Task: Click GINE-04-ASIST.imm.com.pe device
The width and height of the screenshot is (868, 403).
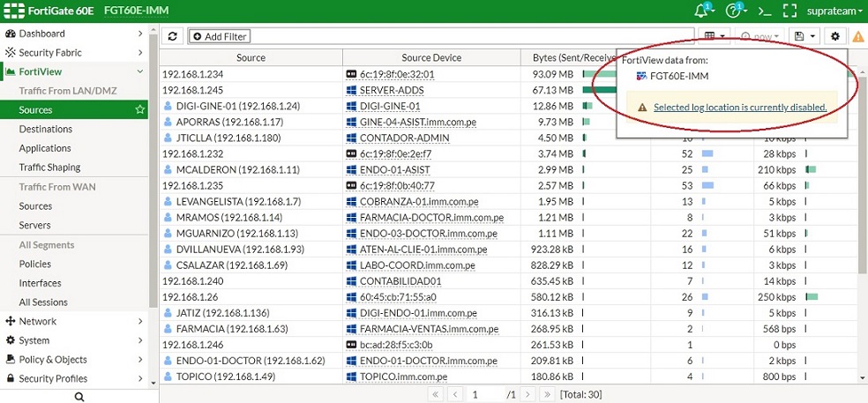Action: 418,122
